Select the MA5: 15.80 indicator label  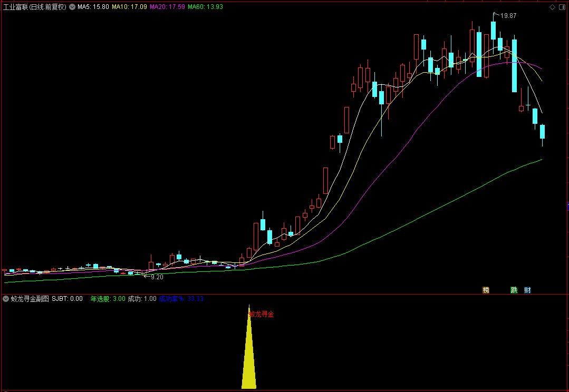tap(93, 7)
